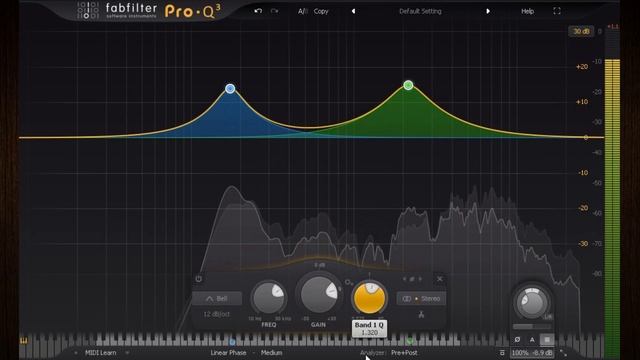Screen dimensions: 640x360
Task: Toggle the A/B state comparison
Action: tap(302, 11)
